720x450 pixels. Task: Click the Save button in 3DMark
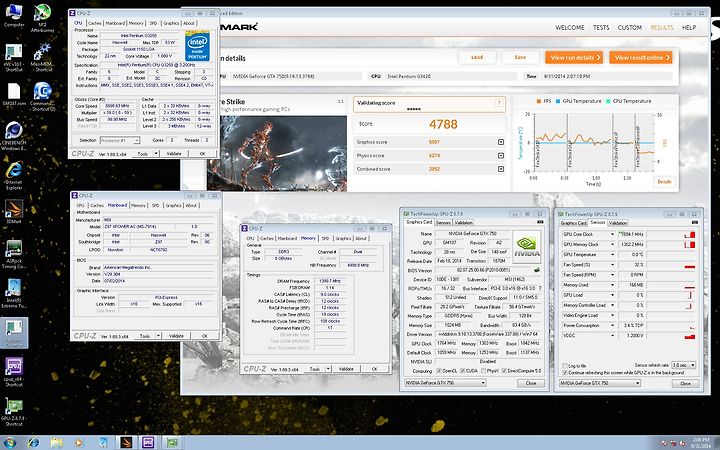(520, 57)
